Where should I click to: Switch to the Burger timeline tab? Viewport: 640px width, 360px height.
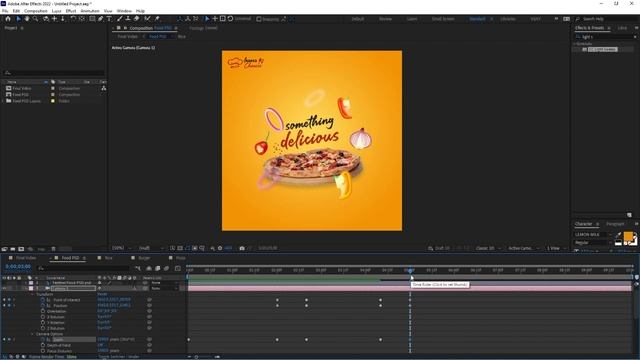coord(144,258)
